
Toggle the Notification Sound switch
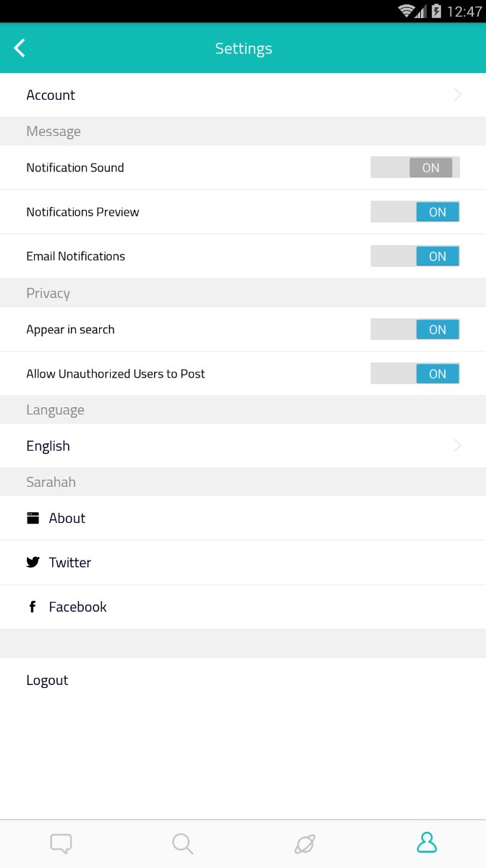[415, 168]
